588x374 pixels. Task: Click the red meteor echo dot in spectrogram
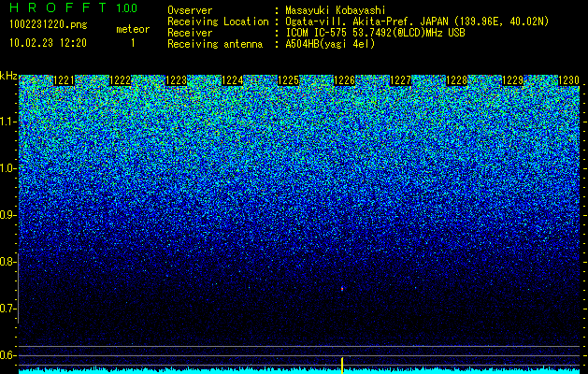coord(342,289)
